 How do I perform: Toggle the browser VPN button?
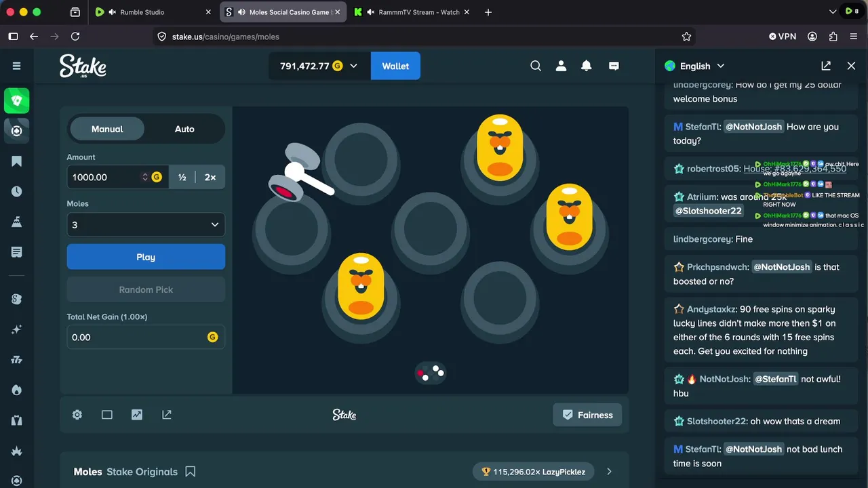783,37
